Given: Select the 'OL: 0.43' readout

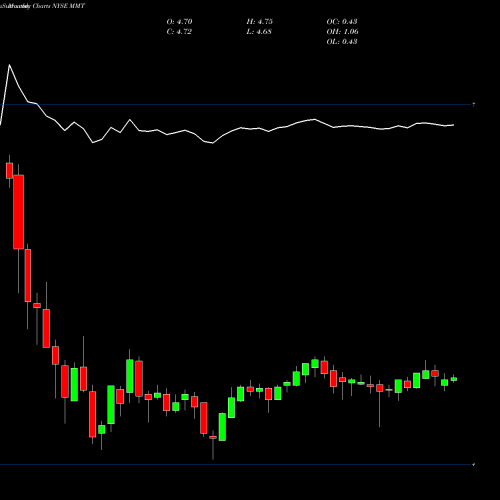Looking at the screenshot, I should click(342, 42).
